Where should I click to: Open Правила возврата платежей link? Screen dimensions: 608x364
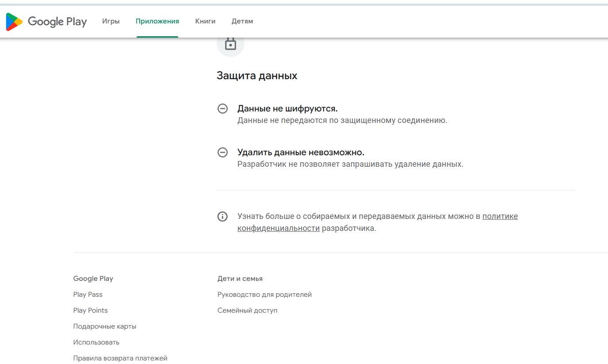pos(120,358)
